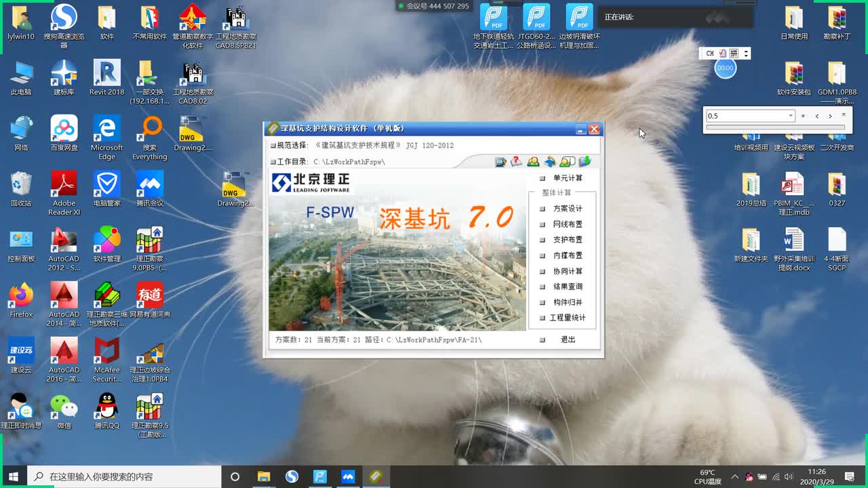Open 边坡坍滑破坏 PDF file on desktop
This screenshot has width=868, height=488.
click(579, 27)
